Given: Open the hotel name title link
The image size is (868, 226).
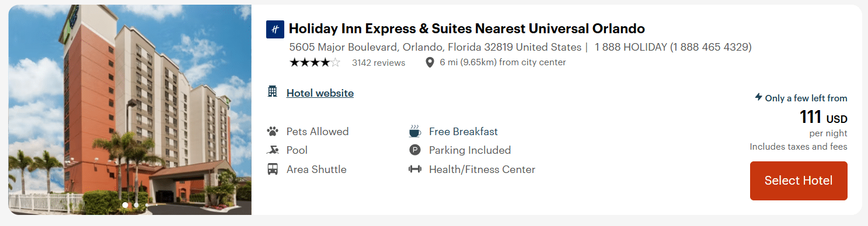Looking at the screenshot, I should coord(467,29).
